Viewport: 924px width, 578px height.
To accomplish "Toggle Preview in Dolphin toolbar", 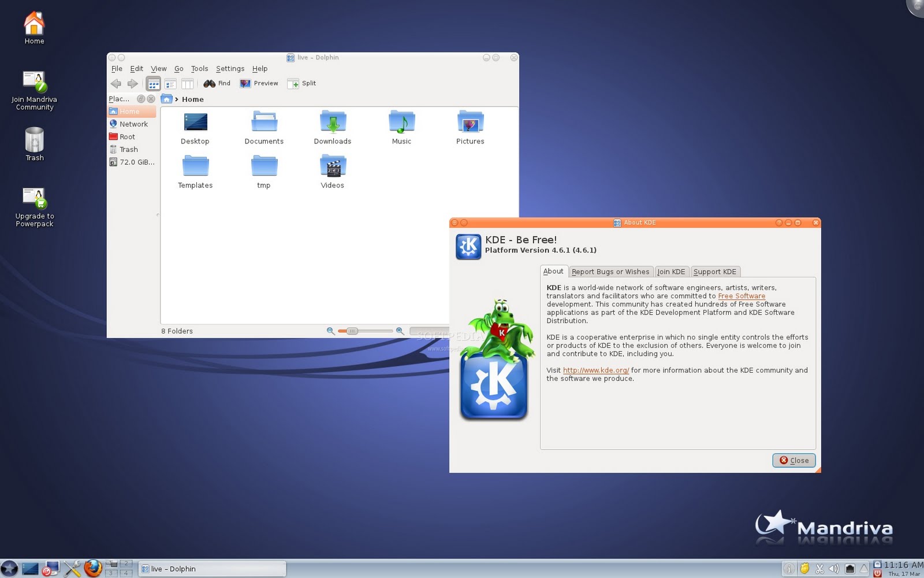I will (x=259, y=83).
